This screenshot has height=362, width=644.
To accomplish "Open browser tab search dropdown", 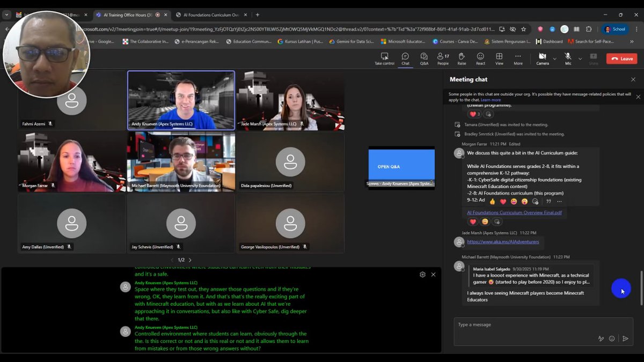I will (7, 15).
